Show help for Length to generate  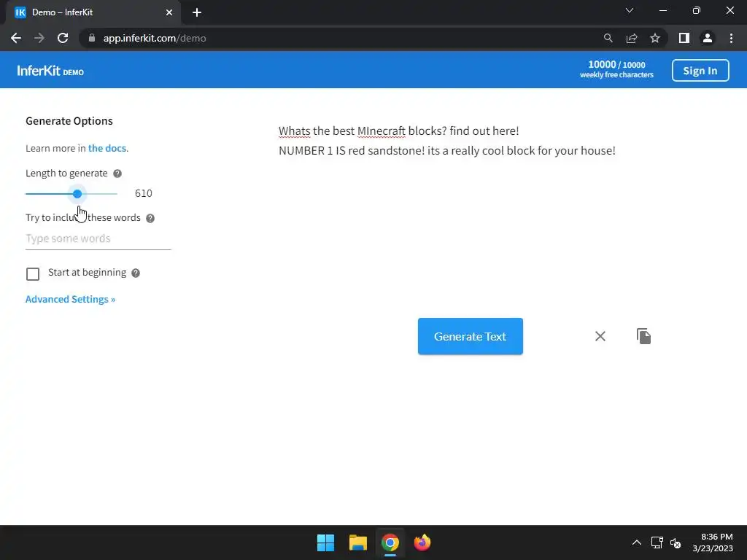click(117, 174)
